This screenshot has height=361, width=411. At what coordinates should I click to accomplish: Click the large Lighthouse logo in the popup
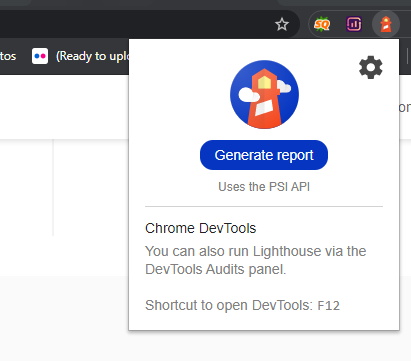[x=264, y=94]
